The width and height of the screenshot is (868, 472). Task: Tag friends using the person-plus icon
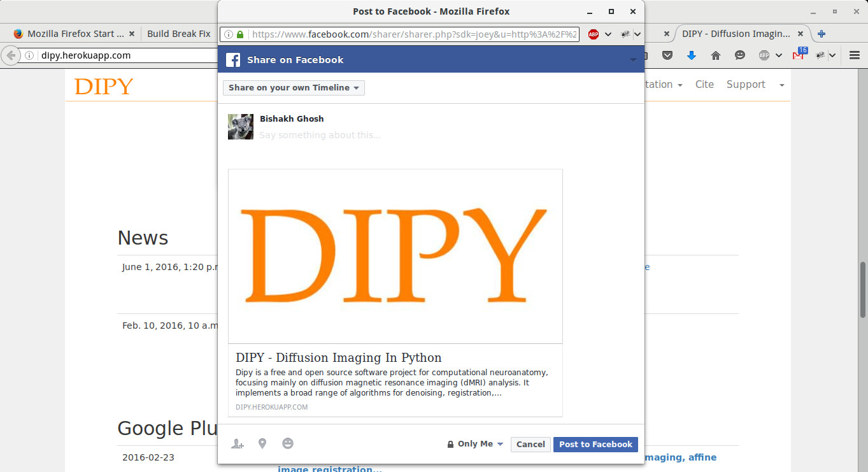(238, 444)
